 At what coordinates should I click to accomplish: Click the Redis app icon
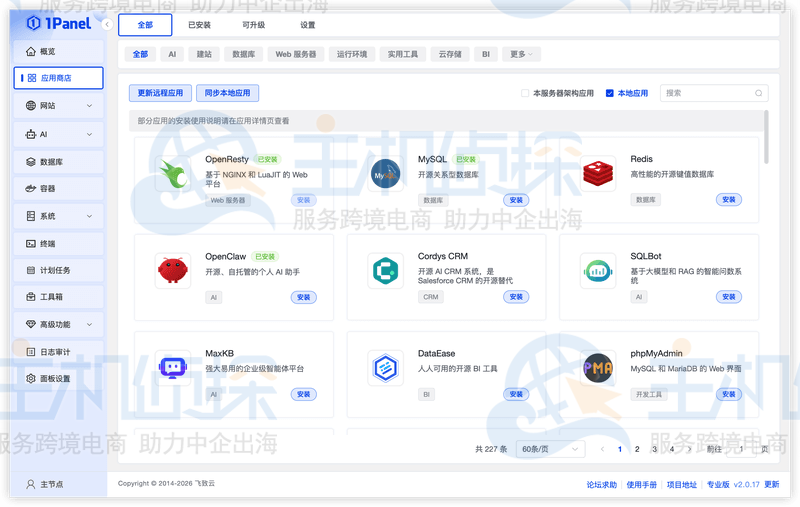click(x=598, y=174)
